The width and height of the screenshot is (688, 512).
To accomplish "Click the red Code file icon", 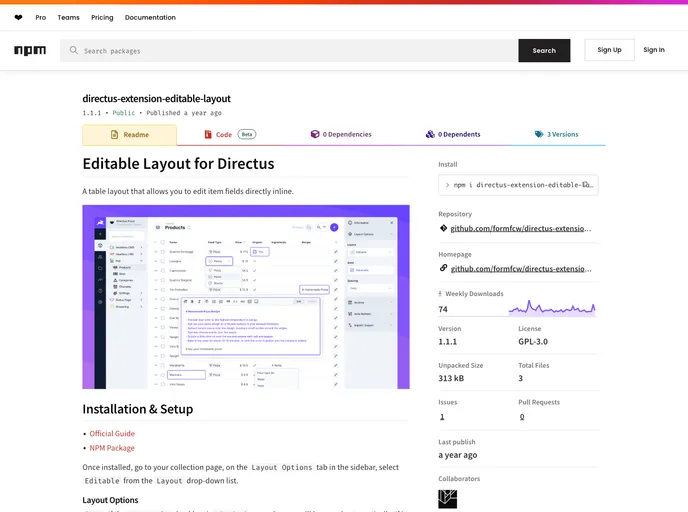I will click(208, 134).
